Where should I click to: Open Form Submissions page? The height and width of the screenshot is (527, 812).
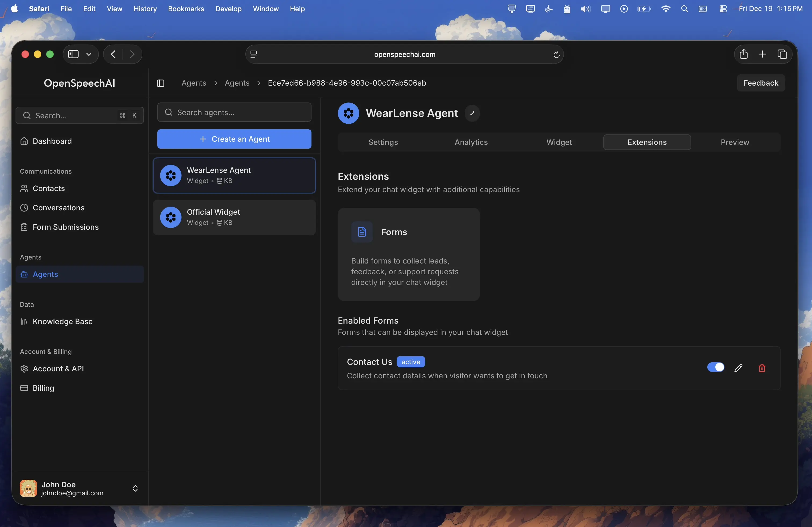(x=79, y=227)
